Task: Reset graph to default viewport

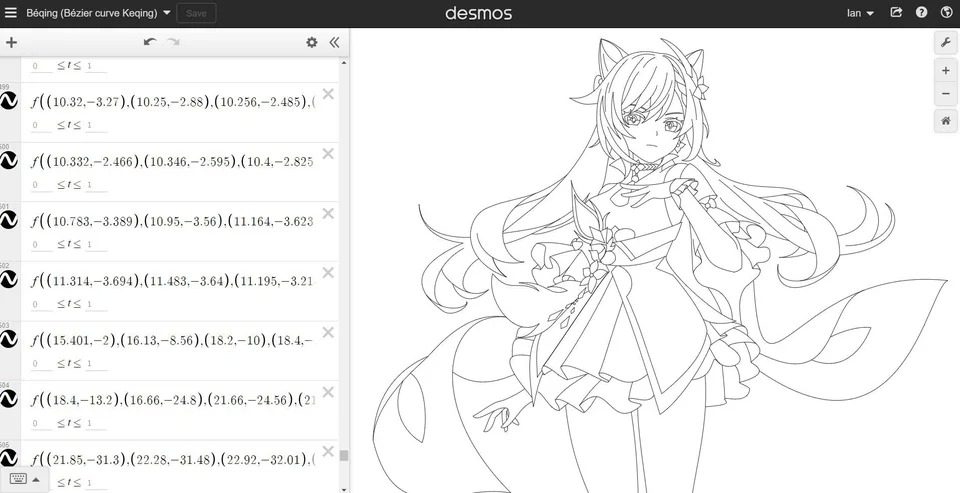Action: point(946,120)
